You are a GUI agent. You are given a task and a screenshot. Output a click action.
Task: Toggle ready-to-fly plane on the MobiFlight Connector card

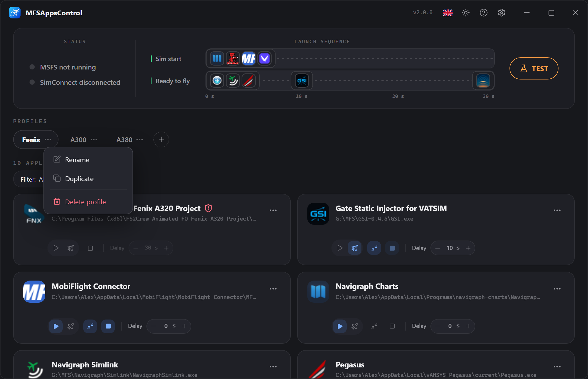click(x=71, y=326)
